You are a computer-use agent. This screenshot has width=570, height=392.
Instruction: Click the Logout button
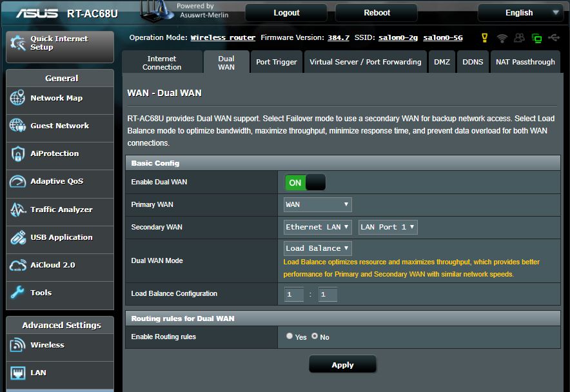[286, 13]
